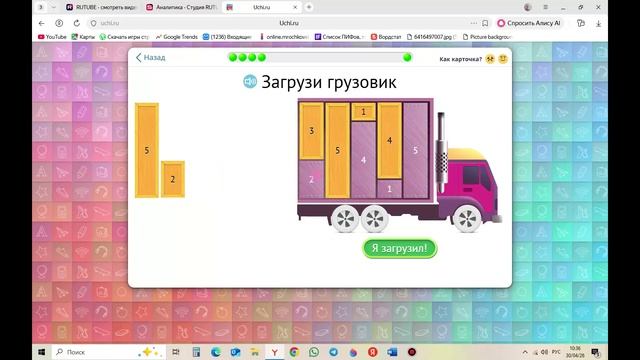640x360 pixels.
Task: Click the Спросить Алису AI button
Action: tap(529, 23)
